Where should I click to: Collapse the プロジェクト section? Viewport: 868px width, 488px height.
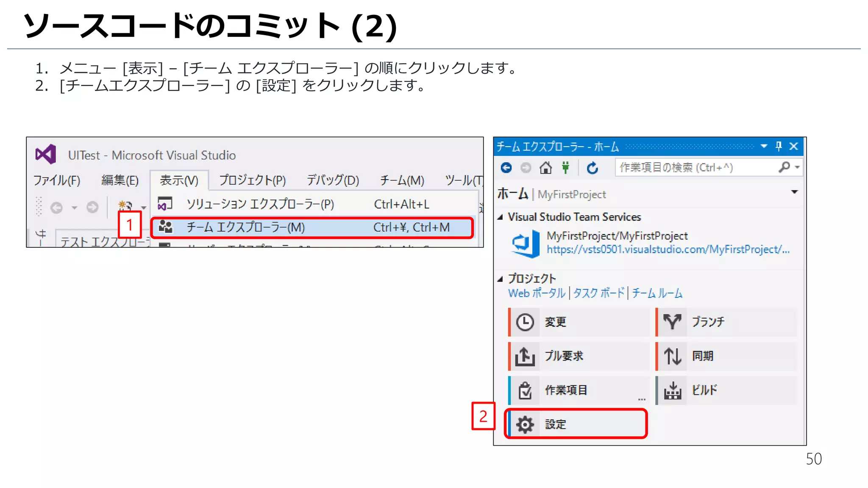500,279
